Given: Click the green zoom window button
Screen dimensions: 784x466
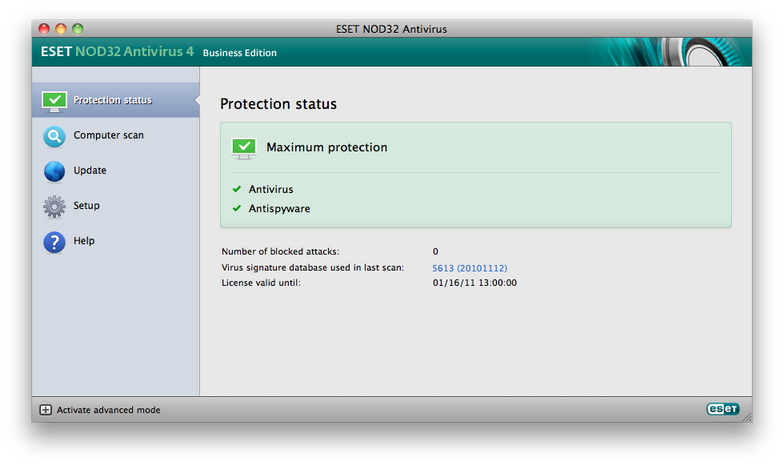Looking at the screenshot, I should [78, 29].
